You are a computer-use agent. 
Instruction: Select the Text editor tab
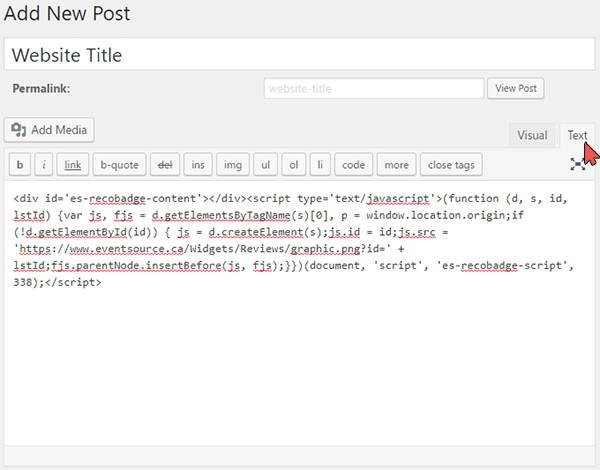(577, 135)
